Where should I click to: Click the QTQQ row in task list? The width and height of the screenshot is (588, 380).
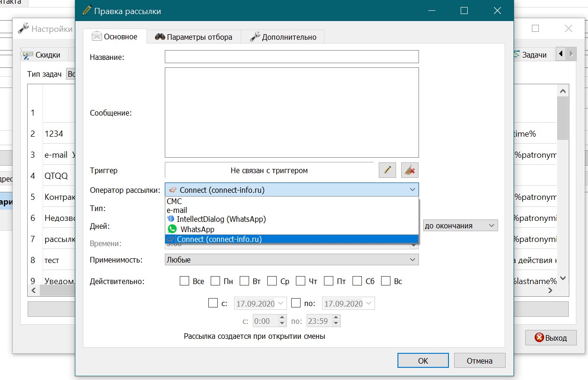56,176
